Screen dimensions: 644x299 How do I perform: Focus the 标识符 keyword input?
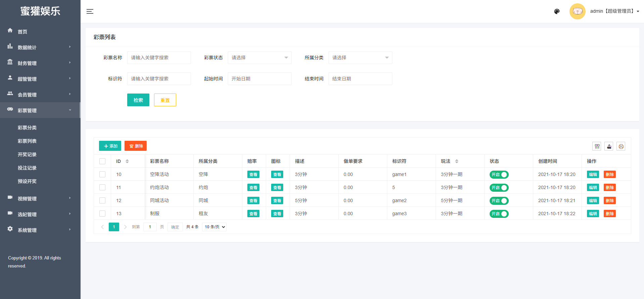159,79
